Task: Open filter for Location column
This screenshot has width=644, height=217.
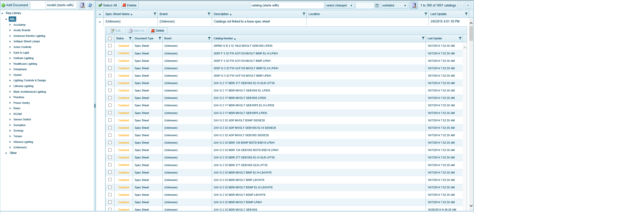Action: tap(425, 14)
